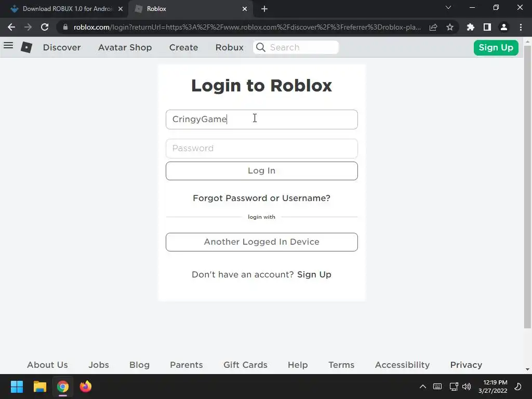Screen dimensions: 532x399
Task: Open Chrome three-dot menu
Action: click(x=521, y=27)
